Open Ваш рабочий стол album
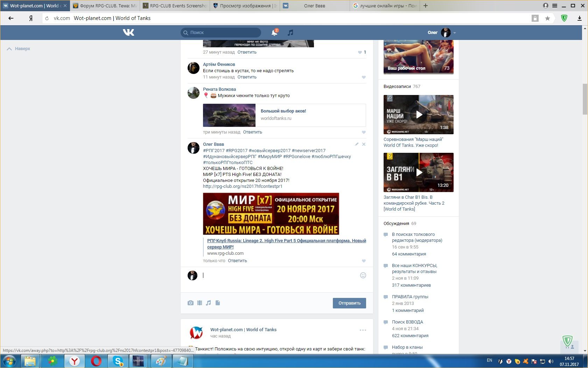588x368 pixels. (419, 57)
